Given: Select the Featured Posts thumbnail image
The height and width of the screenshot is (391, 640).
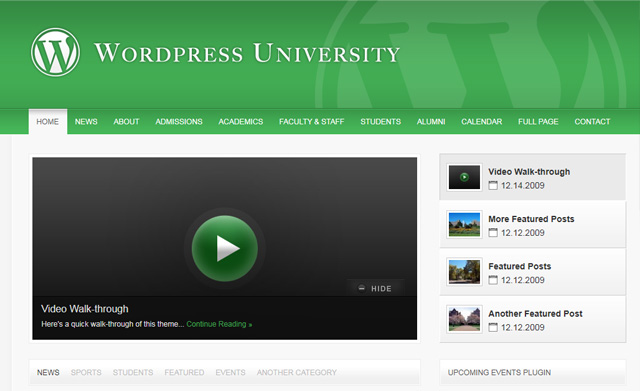Looking at the screenshot, I should 464,272.
